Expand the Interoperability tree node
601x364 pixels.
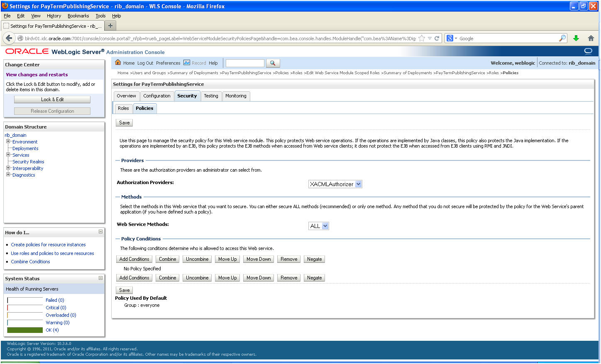[8, 168]
